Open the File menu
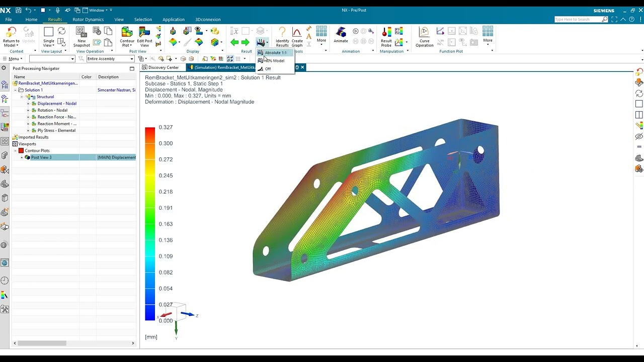The width and height of the screenshot is (644, 362). pyautogui.click(x=9, y=20)
